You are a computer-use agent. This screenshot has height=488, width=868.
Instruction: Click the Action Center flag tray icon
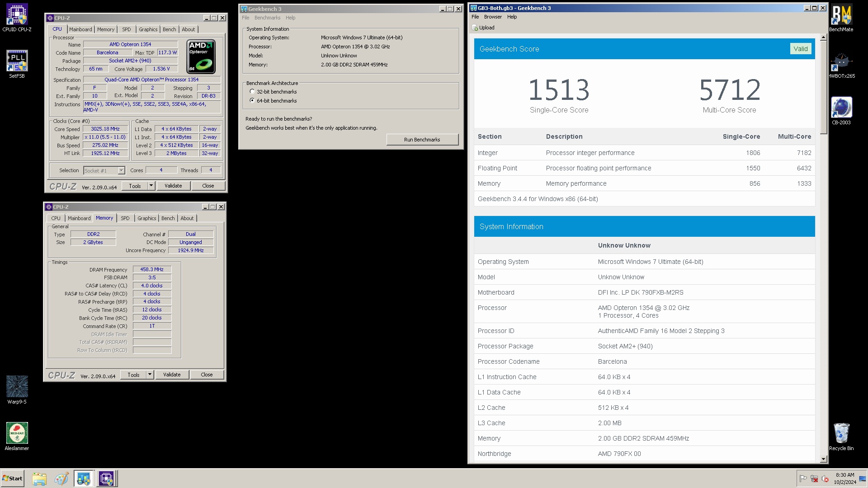803,479
